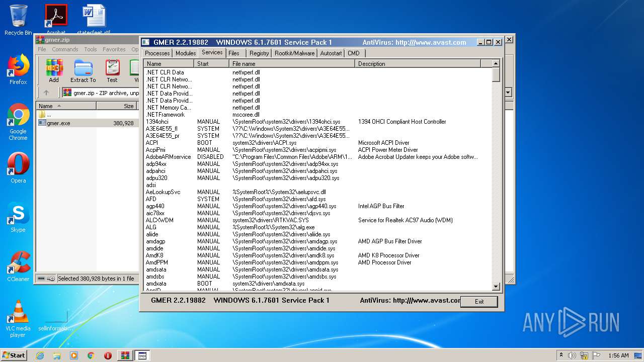Click the Exit button in GMER
Screen dimensions: 644x362
(479, 302)
